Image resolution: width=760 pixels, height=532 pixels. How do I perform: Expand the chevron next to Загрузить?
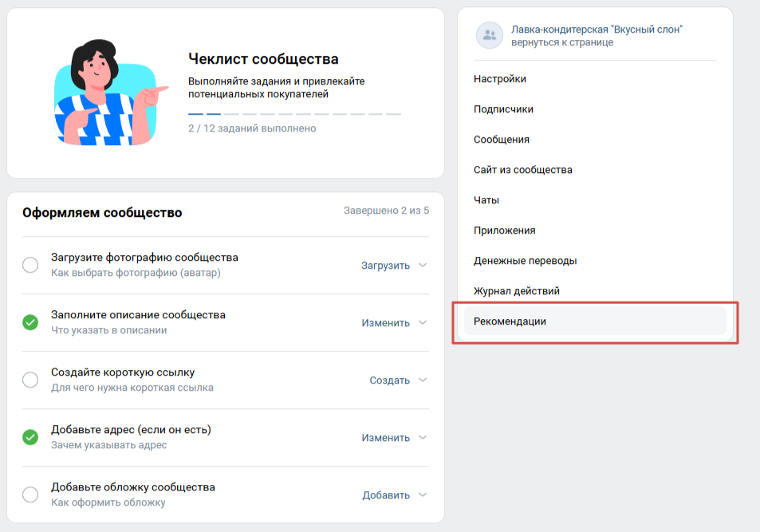coord(423,266)
